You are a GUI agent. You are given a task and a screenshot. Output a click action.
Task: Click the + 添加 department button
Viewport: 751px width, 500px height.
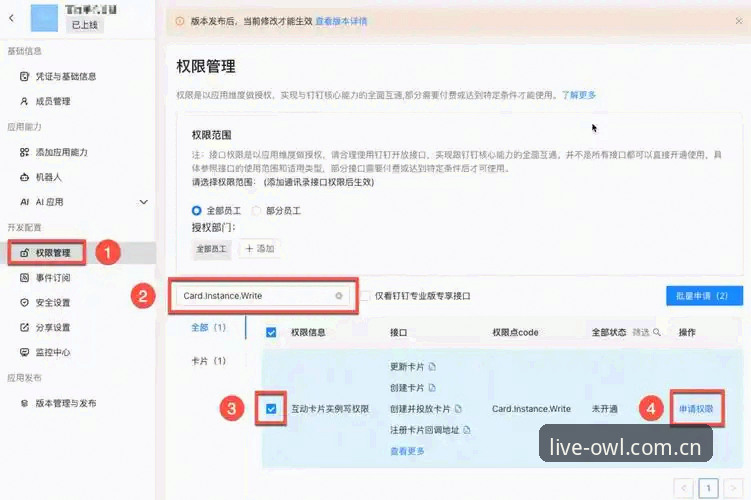click(x=260, y=249)
